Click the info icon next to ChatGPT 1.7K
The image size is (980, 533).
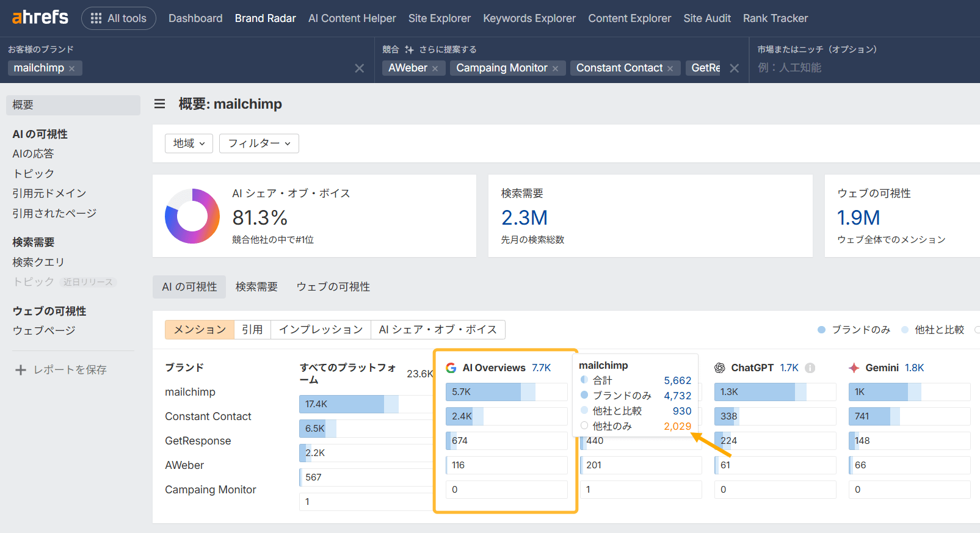[810, 368]
